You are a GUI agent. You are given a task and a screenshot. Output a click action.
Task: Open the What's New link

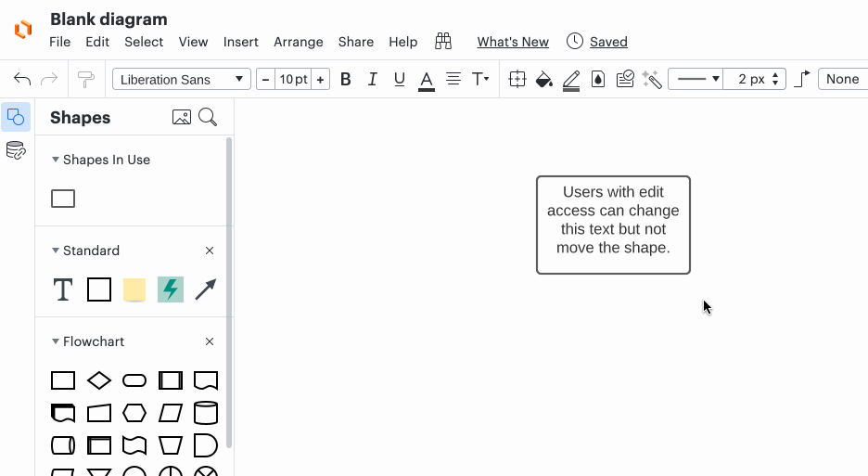[x=513, y=42]
